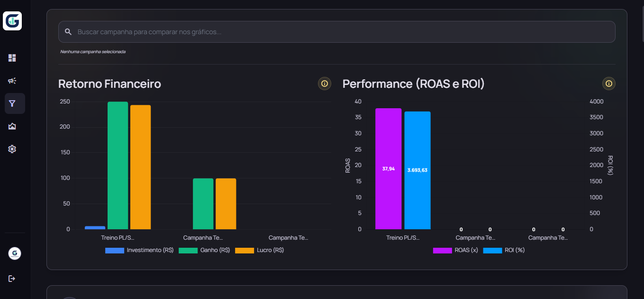The image size is (644, 299).
Task: Click 'Treino PL/S...' label in Retorno chart
Action: (118, 237)
